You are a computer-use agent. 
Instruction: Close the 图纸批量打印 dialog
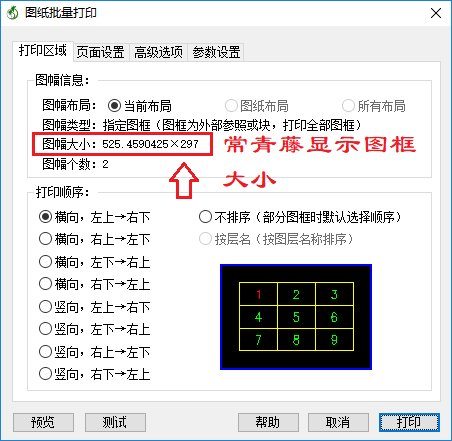point(436,13)
